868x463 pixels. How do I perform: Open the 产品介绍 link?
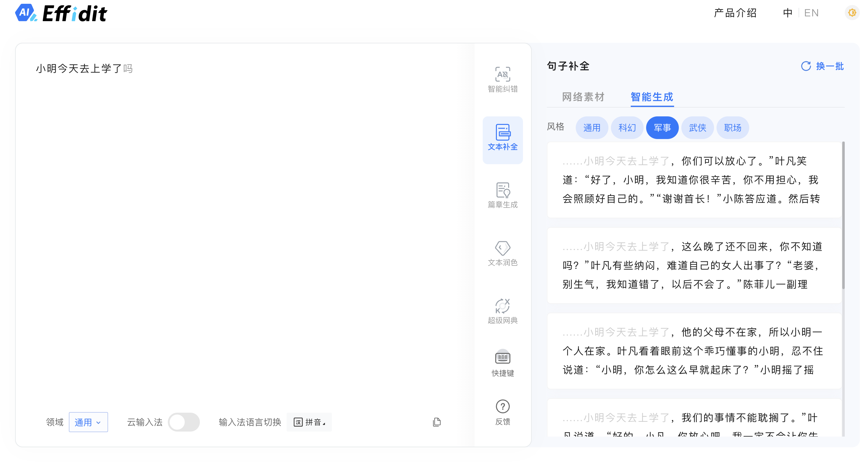pos(735,13)
